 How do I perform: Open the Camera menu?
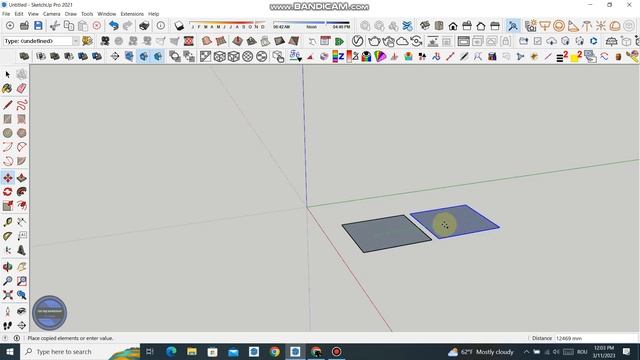(x=51, y=14)
